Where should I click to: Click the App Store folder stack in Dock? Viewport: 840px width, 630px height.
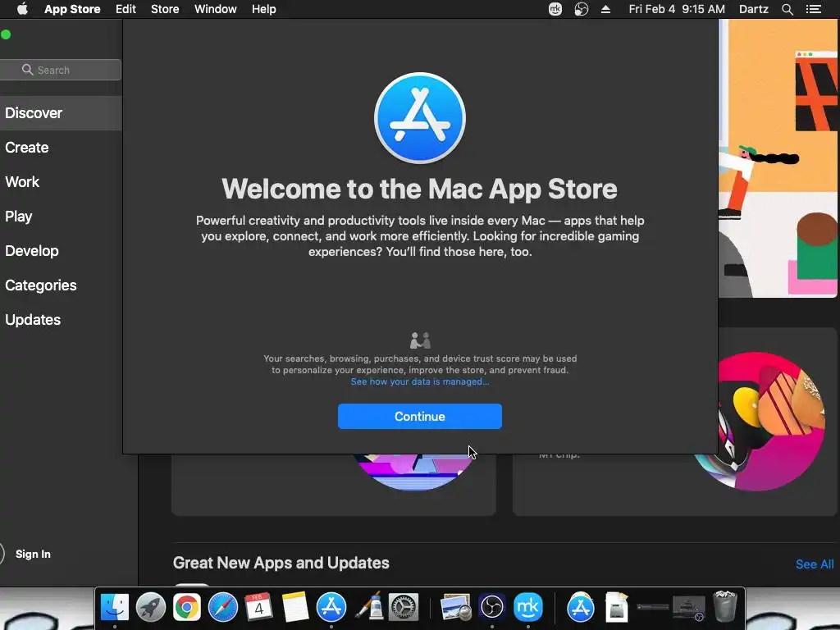pos(581,607)
